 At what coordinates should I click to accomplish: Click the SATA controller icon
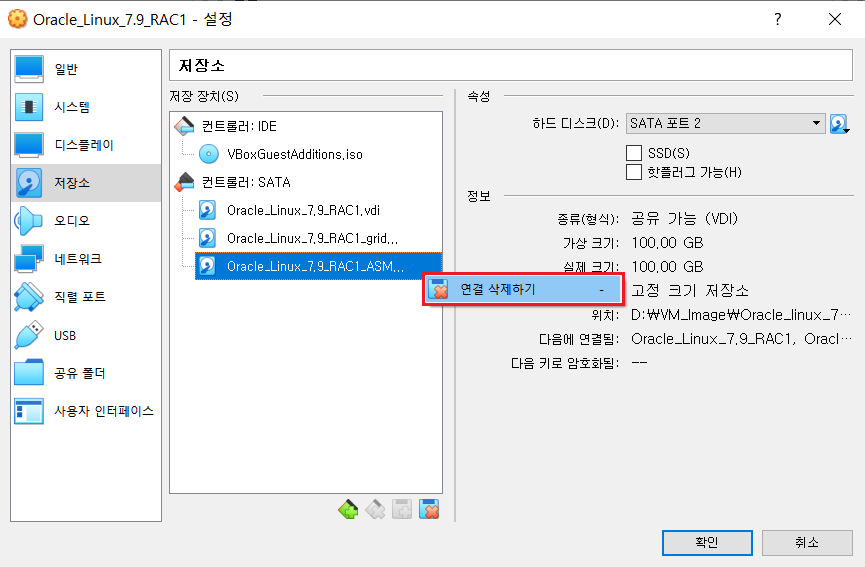click(x=184, y=182)
